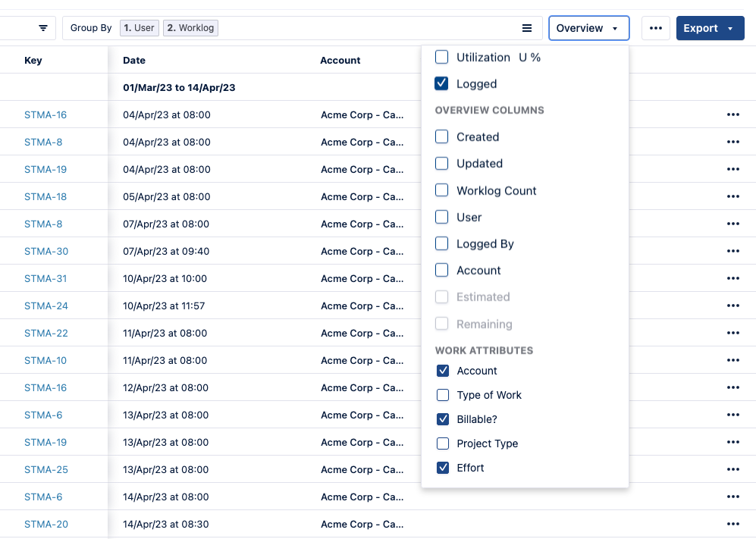
Task: Open row actions for STMA-16 on 04/Apr/23
Action: (732, 115)
